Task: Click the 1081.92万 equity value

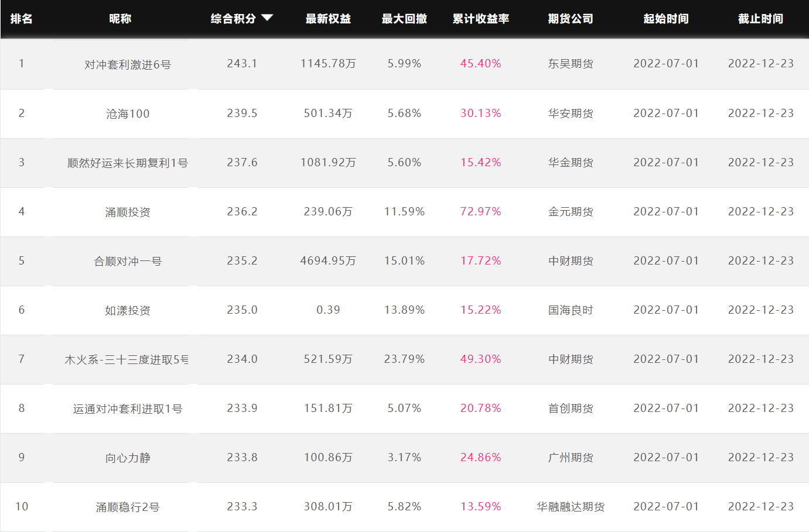Action: click(328, 162)
